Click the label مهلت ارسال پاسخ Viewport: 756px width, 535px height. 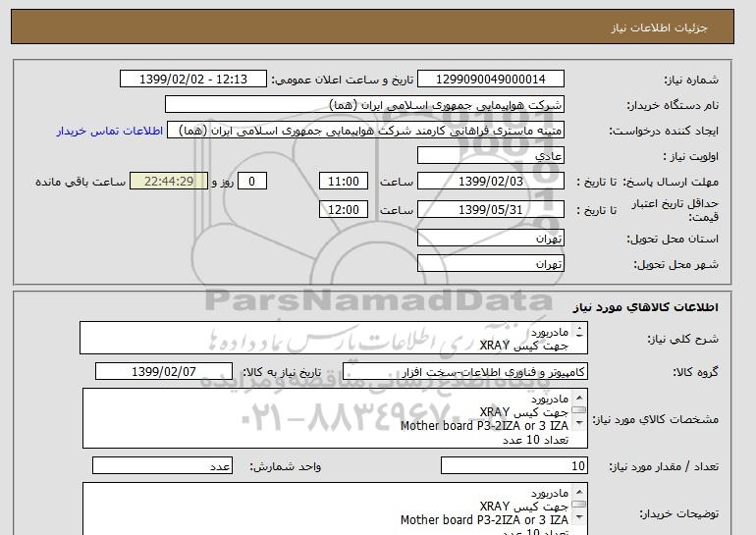[x=671, y=182]
